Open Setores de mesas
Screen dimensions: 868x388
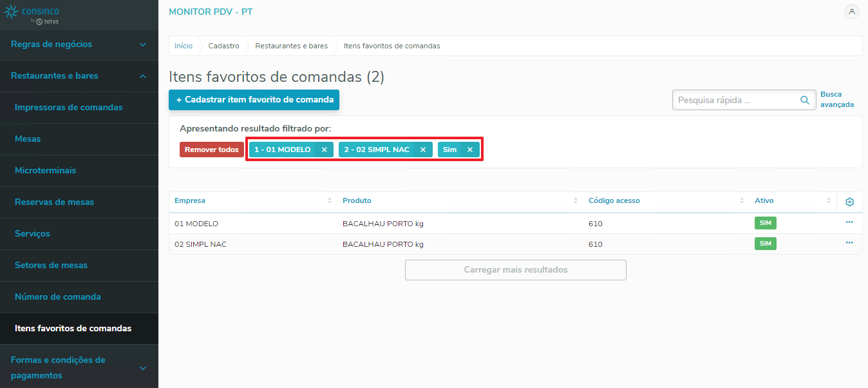coord(79,266)
